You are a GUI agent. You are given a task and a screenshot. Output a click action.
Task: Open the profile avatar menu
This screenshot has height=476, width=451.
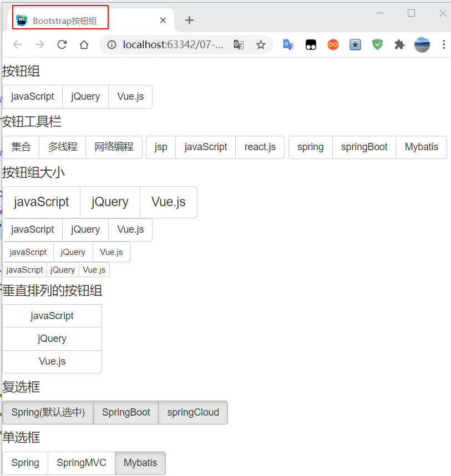point(422,45)
